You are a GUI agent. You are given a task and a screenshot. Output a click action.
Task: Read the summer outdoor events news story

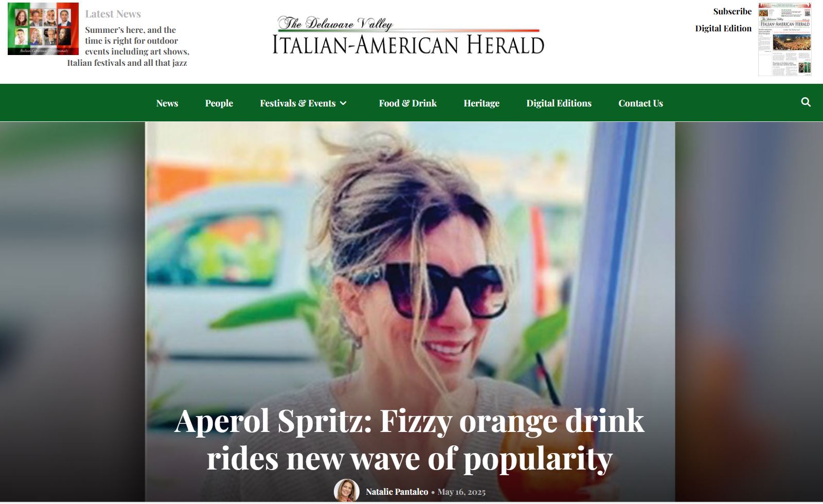pos(128,46)
